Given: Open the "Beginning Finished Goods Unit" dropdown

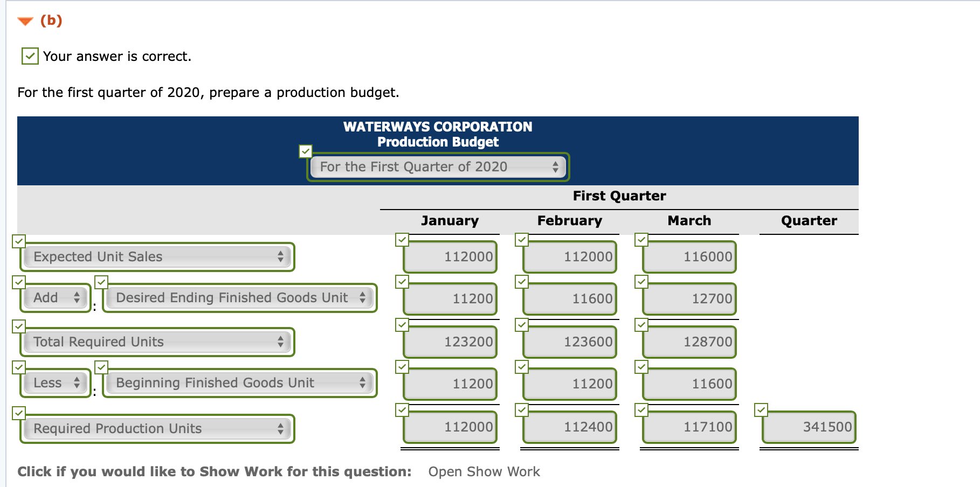Looking at the screenshot, I should click(x=239, y=383).
